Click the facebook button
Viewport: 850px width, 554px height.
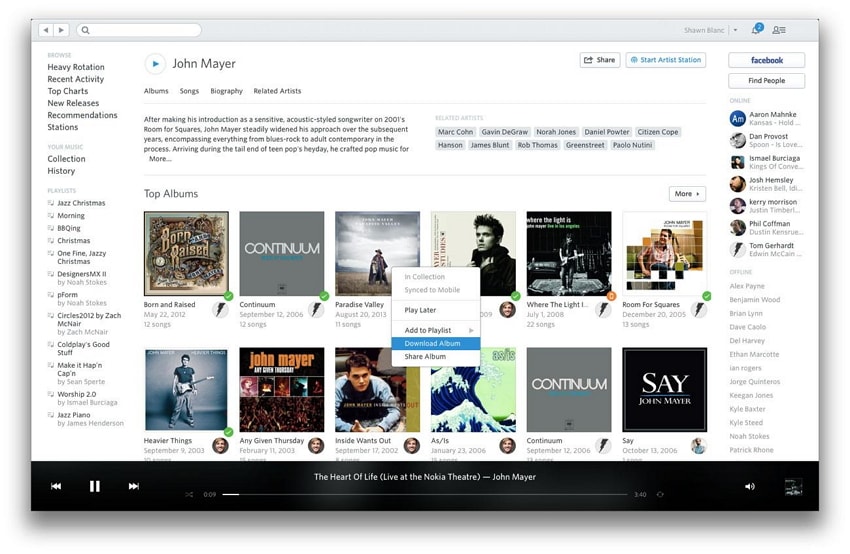click(x=767, y=60)
